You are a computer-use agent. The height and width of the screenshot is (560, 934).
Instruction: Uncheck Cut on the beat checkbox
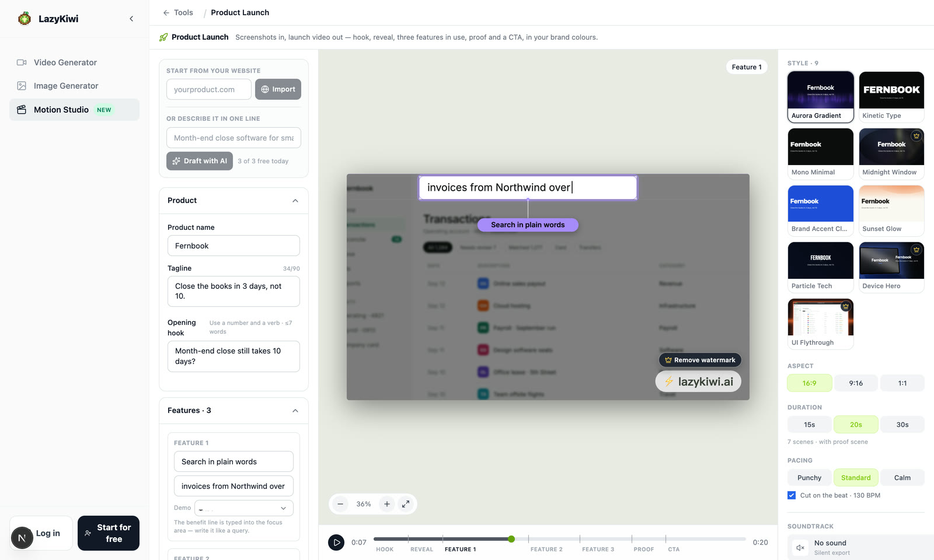(792, 495)
